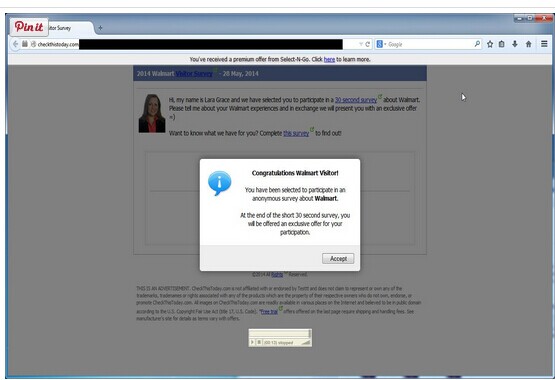Click the search magnifier icon

[x=477, y=44]
